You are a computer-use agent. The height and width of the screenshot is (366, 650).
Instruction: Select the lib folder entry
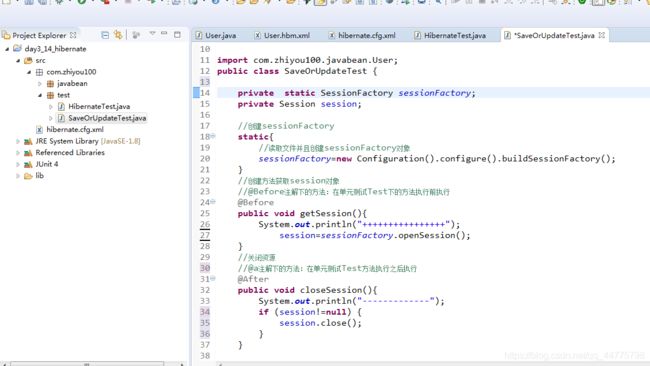[x=39, y=176]
